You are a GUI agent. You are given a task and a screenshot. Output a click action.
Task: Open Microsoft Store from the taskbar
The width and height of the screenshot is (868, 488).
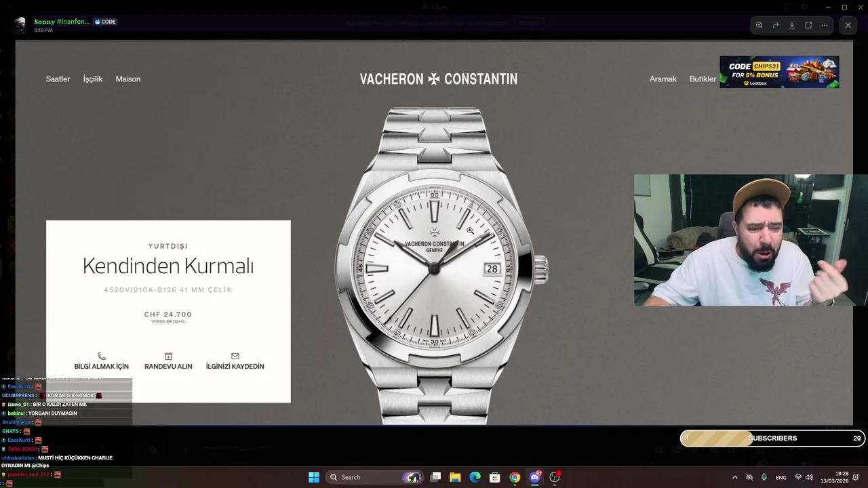point(495,477)
